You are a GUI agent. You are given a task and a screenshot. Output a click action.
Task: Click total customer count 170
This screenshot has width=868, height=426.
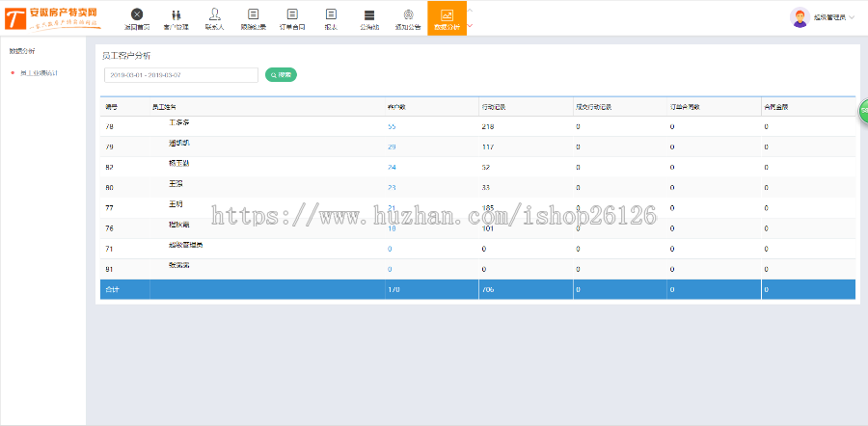[x=393, y=289]
